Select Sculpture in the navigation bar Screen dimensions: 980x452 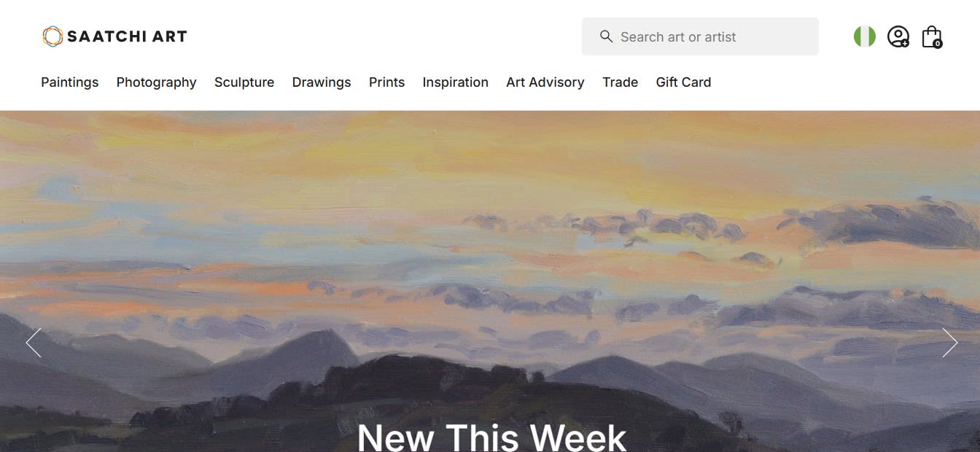click(x=244, y=82)
